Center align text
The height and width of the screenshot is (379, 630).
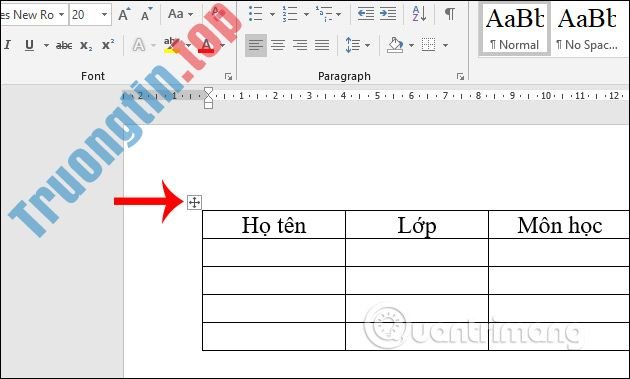[278, 45]
